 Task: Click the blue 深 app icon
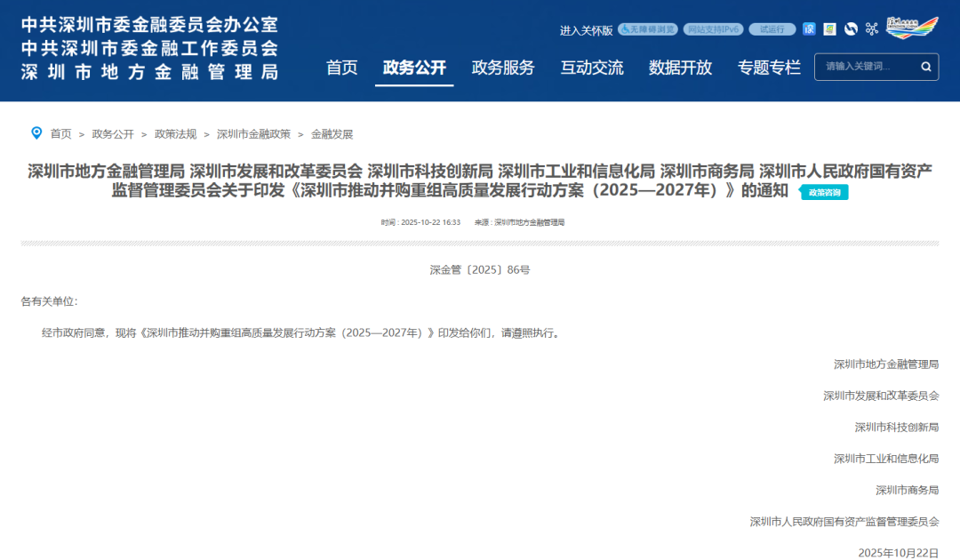[809, 29]
